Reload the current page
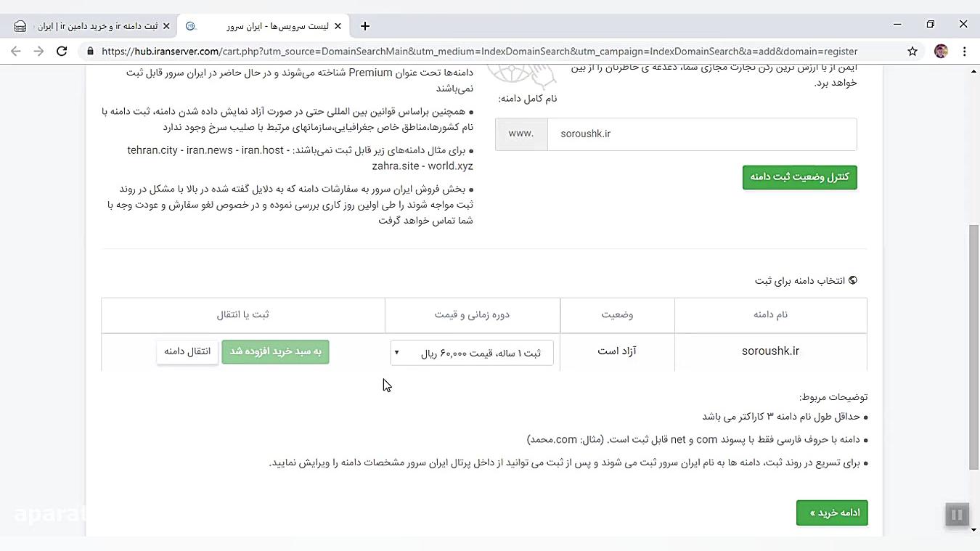 click(x=61, y=52)
